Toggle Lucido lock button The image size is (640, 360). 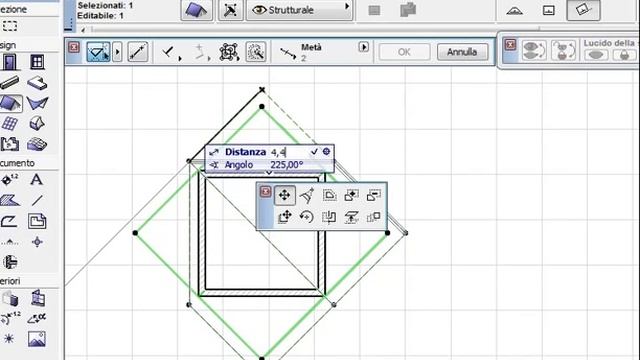pyautogui.click(x=624, y=55)
